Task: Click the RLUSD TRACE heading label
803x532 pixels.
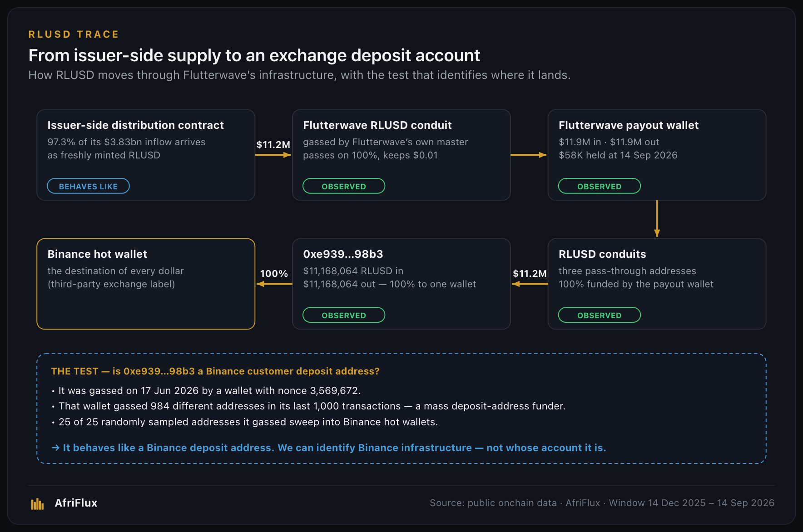Action: coord(74,34)
